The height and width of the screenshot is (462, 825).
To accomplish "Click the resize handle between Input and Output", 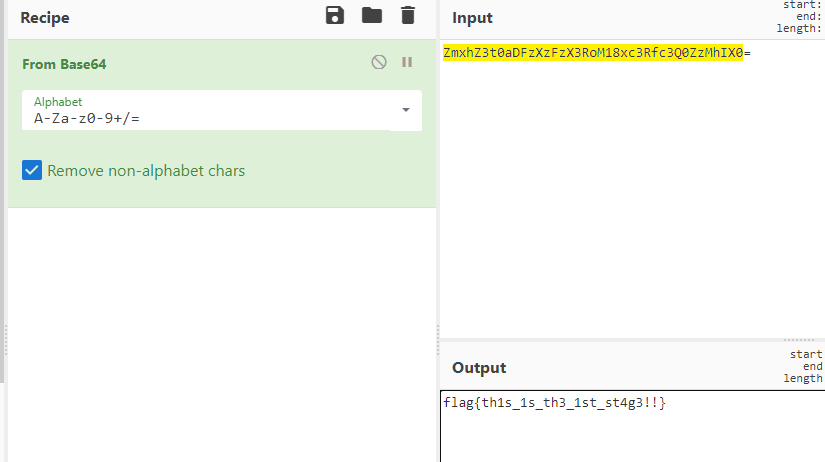I will tap(798, 340).
